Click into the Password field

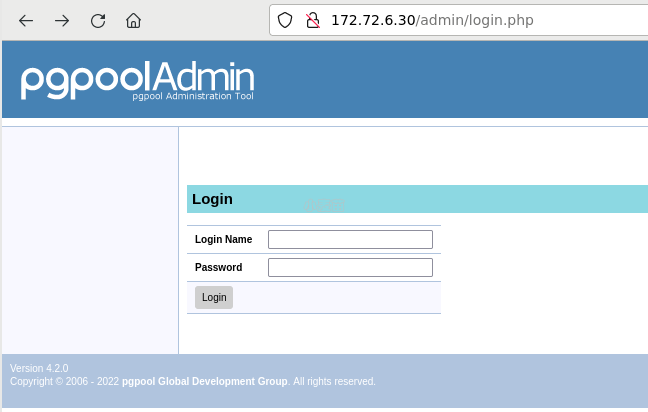tap(350, 267)
